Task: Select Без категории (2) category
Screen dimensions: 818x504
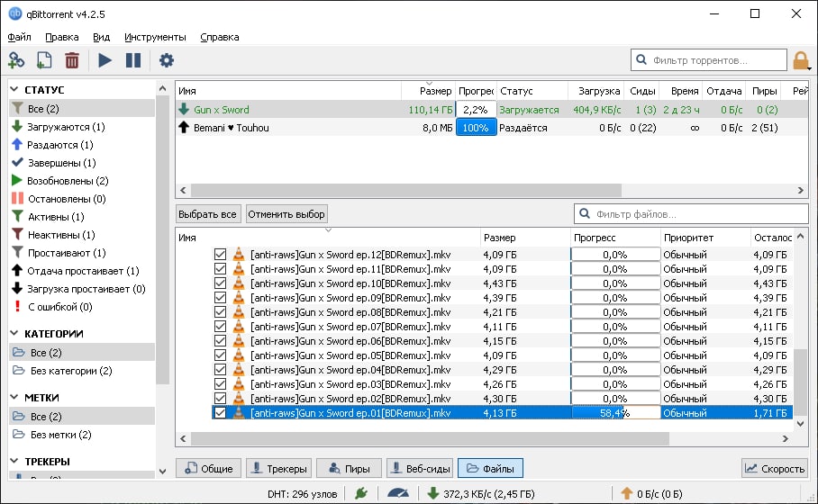Action: pyautogui.click(x=82, y=371)
